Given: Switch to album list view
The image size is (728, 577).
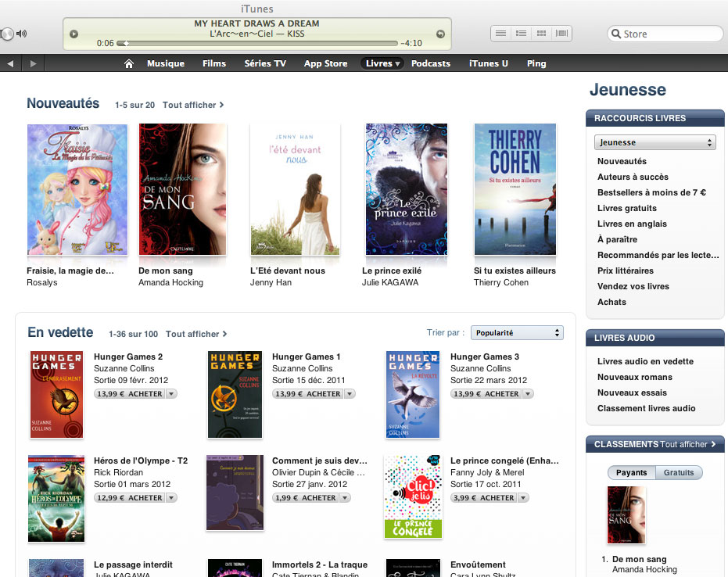Looking at the screenshot, I should [521, 34].
